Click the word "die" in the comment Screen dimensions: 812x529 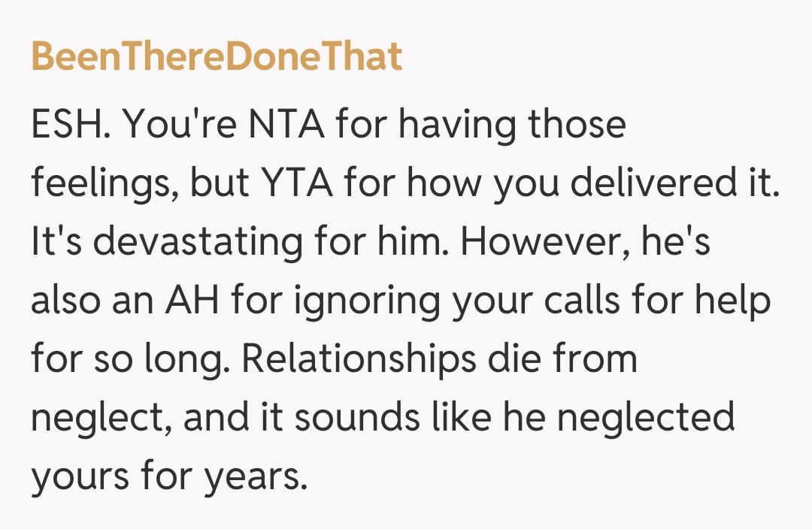pos(503,359)
